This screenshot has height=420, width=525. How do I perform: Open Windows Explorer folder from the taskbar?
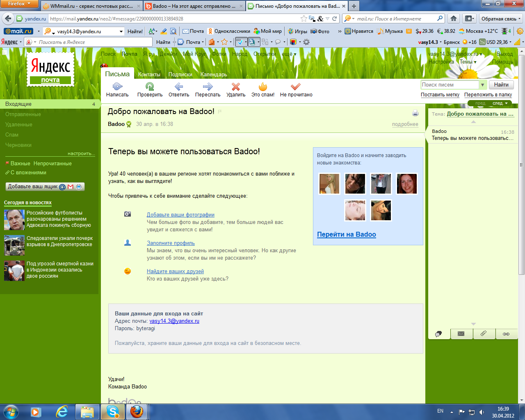pyautogui.click(x=87, y=411)
